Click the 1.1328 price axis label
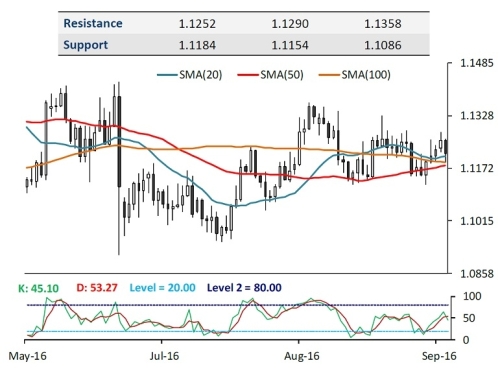The width and height of the screenshot is (500, 369). [476, 116]
